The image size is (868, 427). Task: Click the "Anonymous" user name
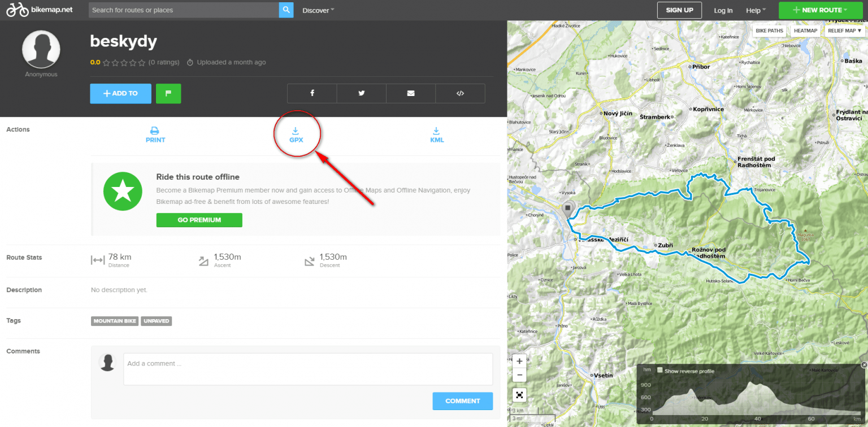41,74
